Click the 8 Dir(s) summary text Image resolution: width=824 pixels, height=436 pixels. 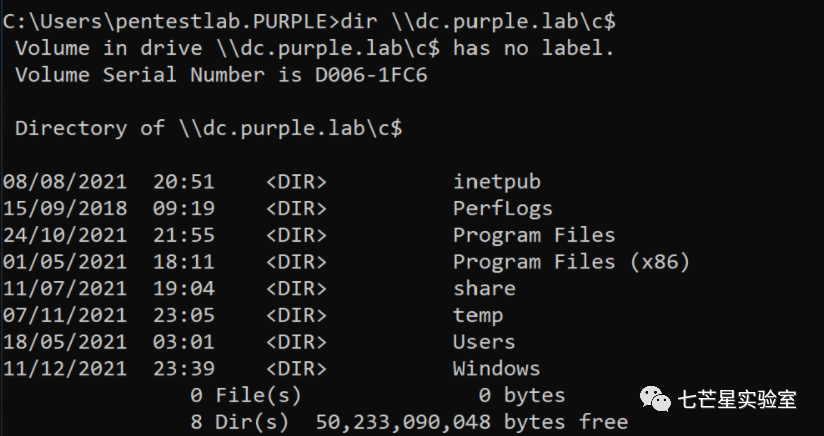(x=239, y=422)
